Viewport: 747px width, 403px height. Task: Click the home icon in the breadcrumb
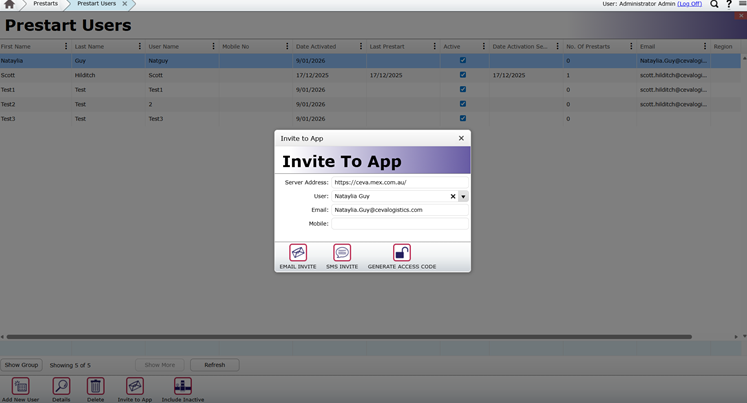9,4
